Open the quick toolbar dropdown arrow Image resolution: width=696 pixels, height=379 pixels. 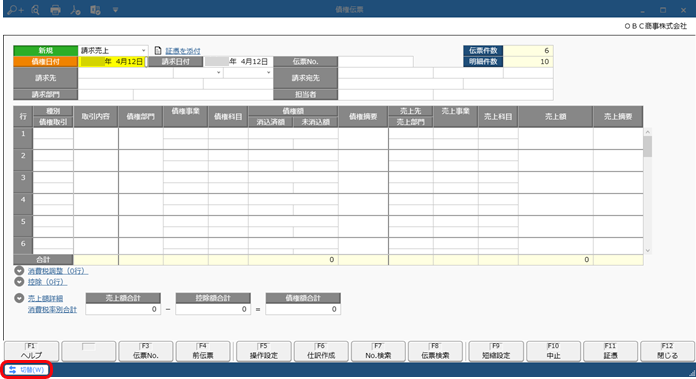[115, 9]
